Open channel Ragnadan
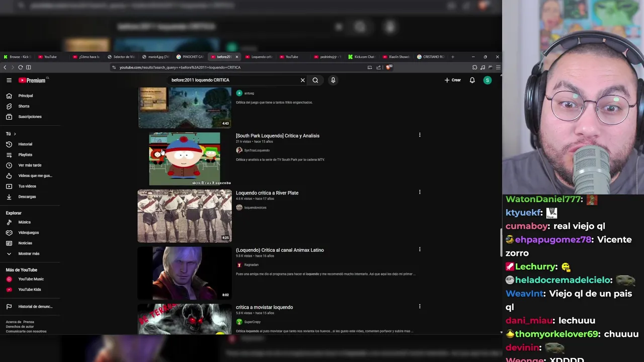 252,265
